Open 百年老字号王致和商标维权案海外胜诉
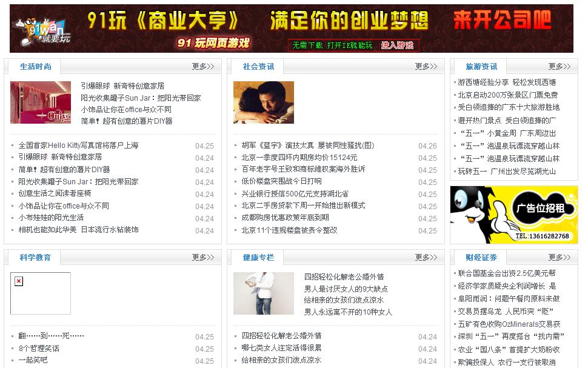The height and width of the screenshot is (368, 588). [303, 169]
